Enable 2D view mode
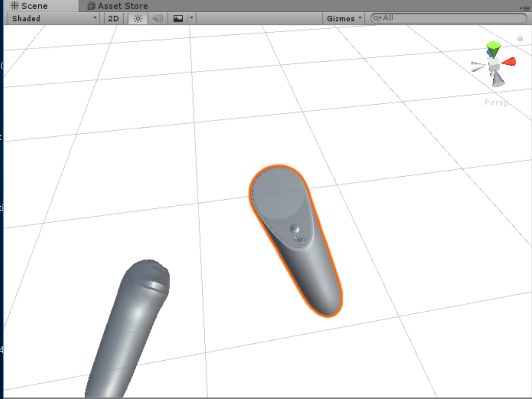The height and width of the screenshot is (399, 532). click(113, 18)
